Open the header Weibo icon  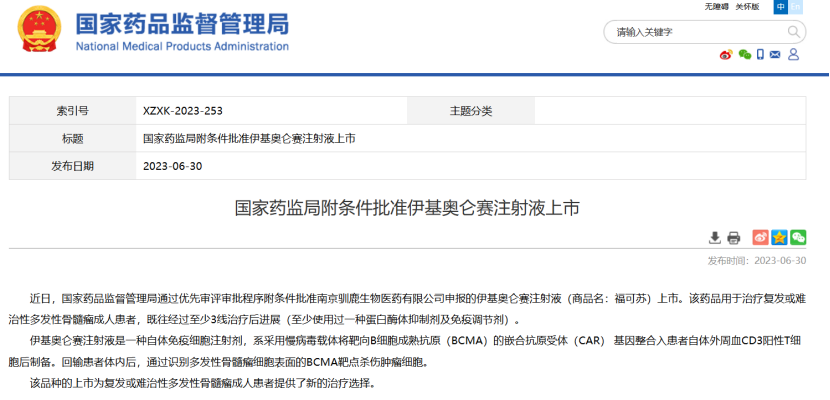(x=726, y=54)
